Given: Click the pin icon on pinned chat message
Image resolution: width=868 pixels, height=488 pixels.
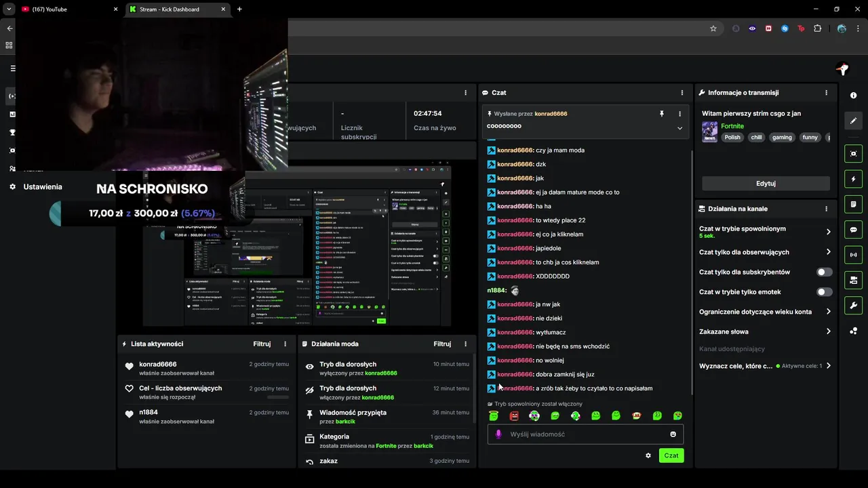Looking at the screenshot, I should point(662,114).
